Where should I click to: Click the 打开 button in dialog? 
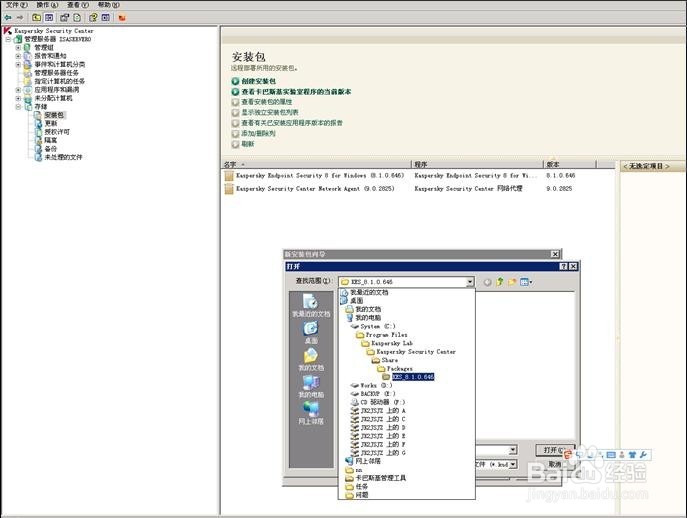pos(555,450)
